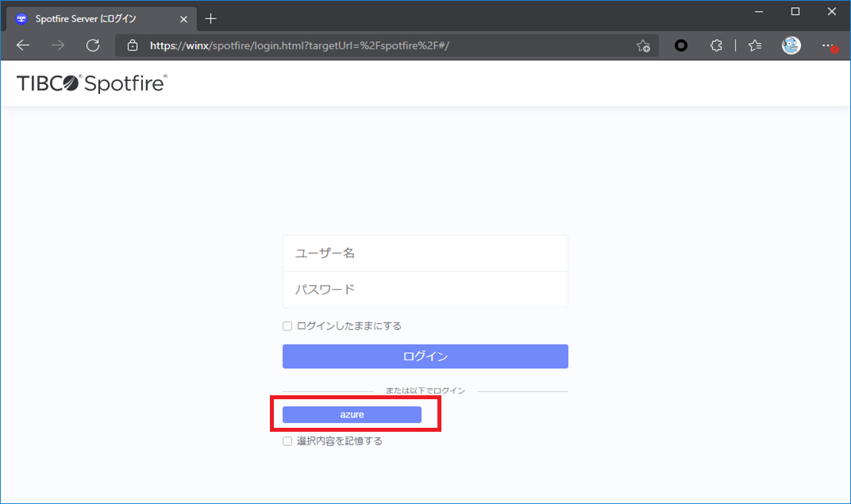
Task: Click the browser forward arrow
Action: pyautogui.click(x=57, y=45)
